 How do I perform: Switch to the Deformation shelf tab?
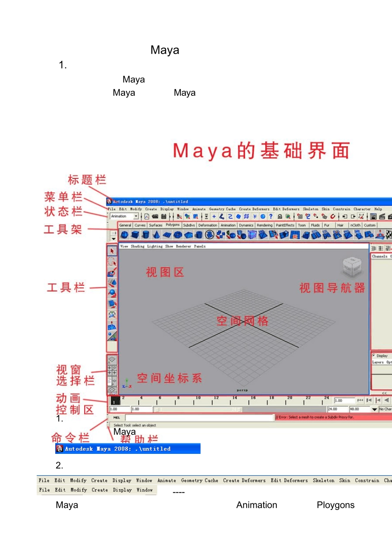point(208,225)
